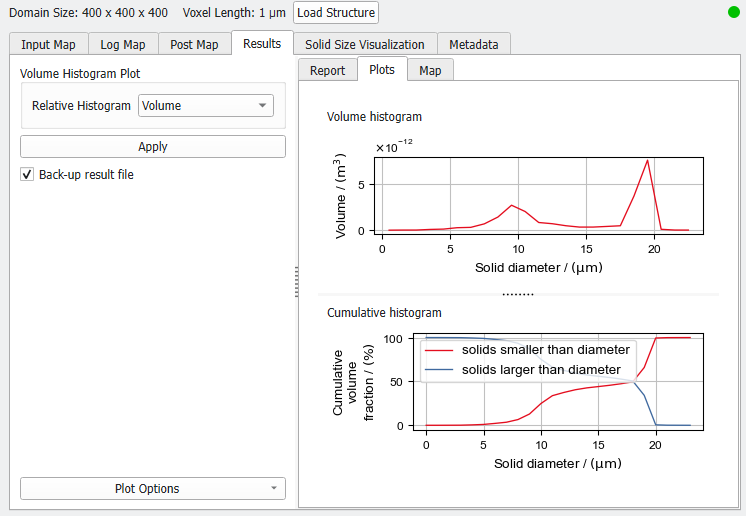This screenshot has width=746, height=516.
Task: Open the Relative Histogram Volume dropdown
Action: (x=206, y=106)
